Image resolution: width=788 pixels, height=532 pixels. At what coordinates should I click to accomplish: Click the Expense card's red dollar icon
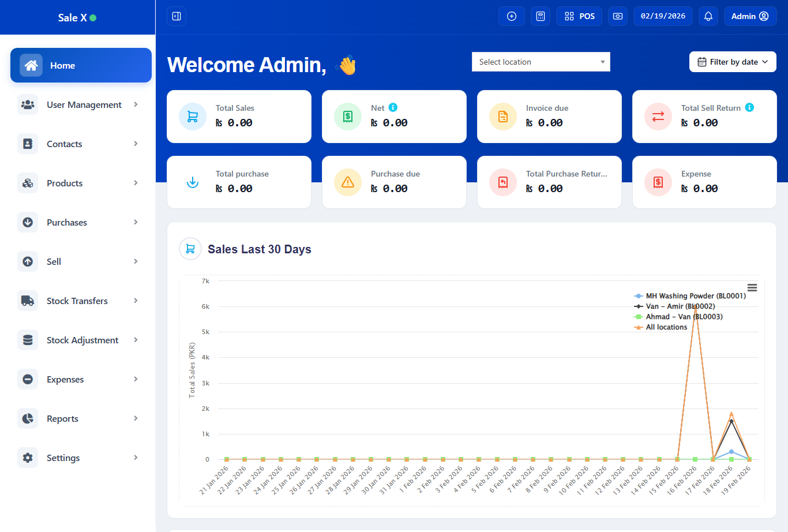pos(658,182)
